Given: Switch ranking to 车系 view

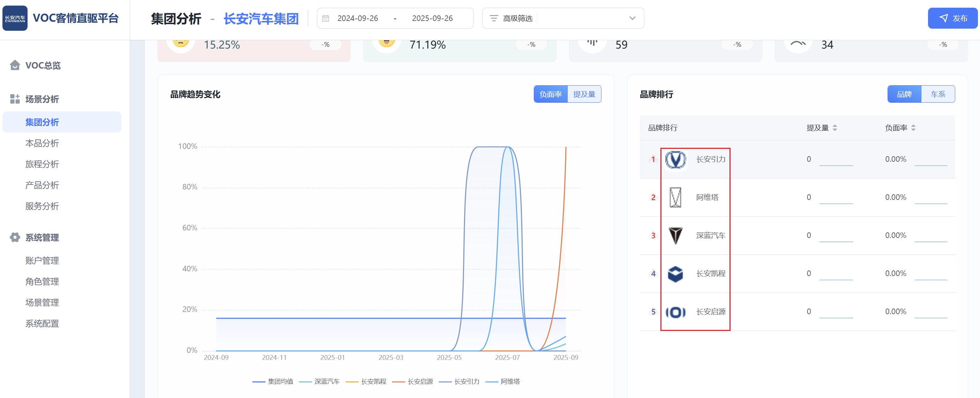Looking at the screenshot, I should 938,94.
